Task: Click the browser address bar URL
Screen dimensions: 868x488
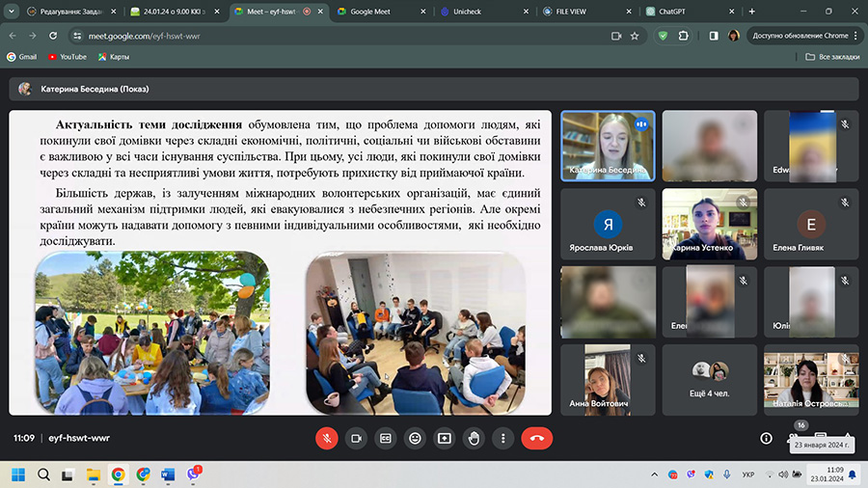Action: tap(145, 36)
